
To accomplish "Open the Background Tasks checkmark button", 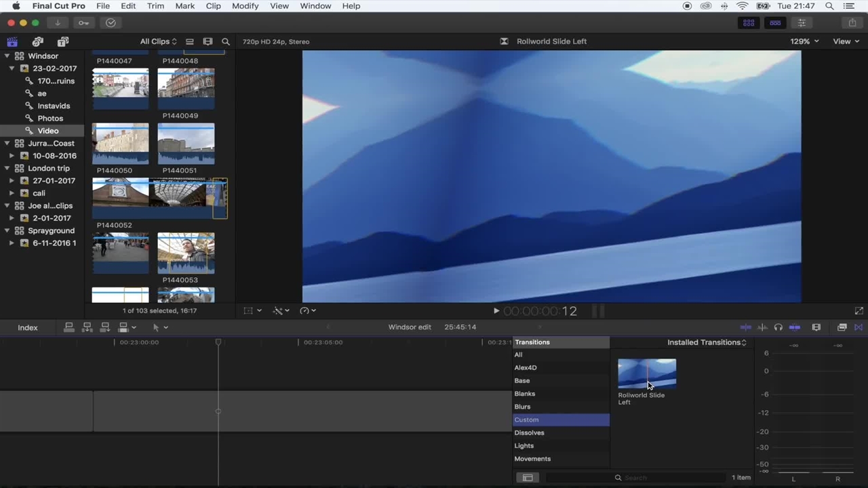I will pos(111,23).
